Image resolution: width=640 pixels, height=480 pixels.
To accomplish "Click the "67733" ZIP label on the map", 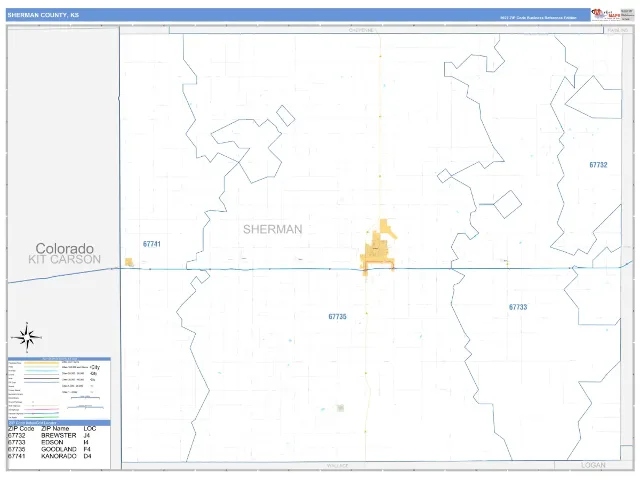I will point(518,307).
